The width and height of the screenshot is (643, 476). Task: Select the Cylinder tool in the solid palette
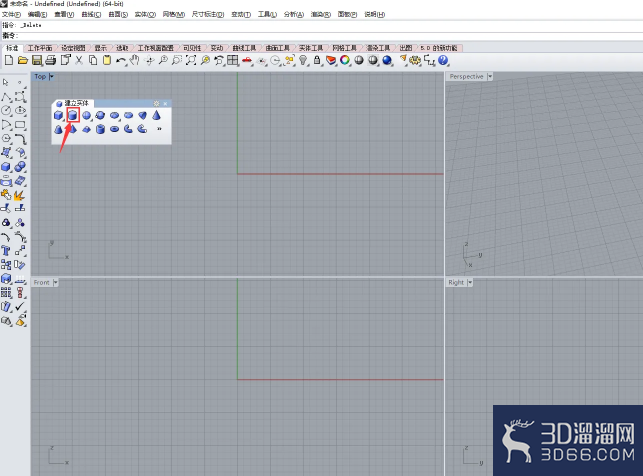tap(73, 116)
